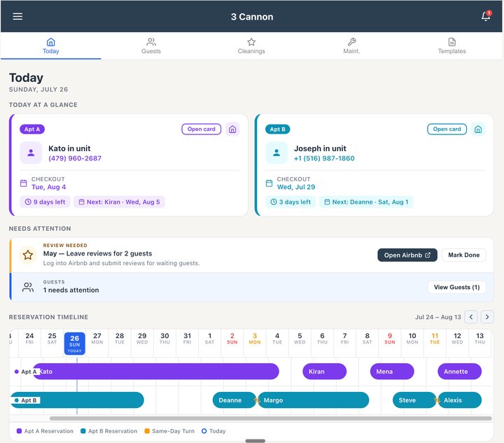The image size is (504, 443).
Task: Click View Guests (1) button
Action: click(x=456, y=287)
